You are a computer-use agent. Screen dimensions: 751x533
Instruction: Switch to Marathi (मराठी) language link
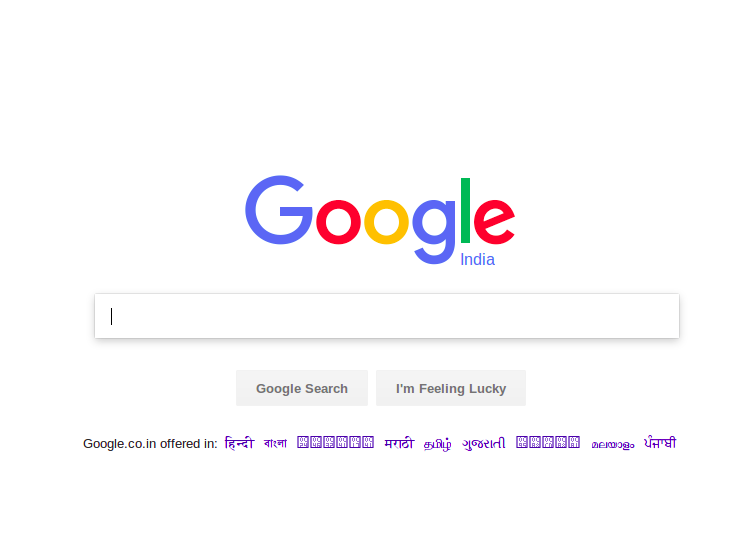point(399,443)
